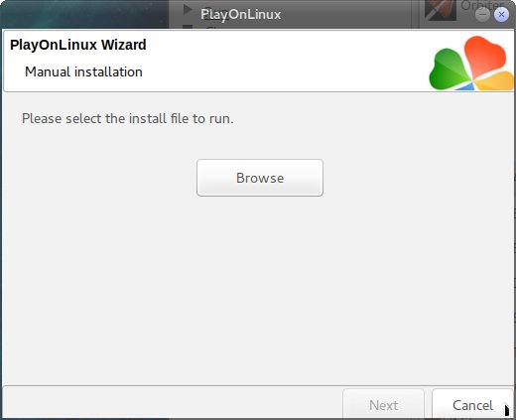
Task: Click the greyed-out Next button
Action: pyautogui.click(x=383, y=404)
